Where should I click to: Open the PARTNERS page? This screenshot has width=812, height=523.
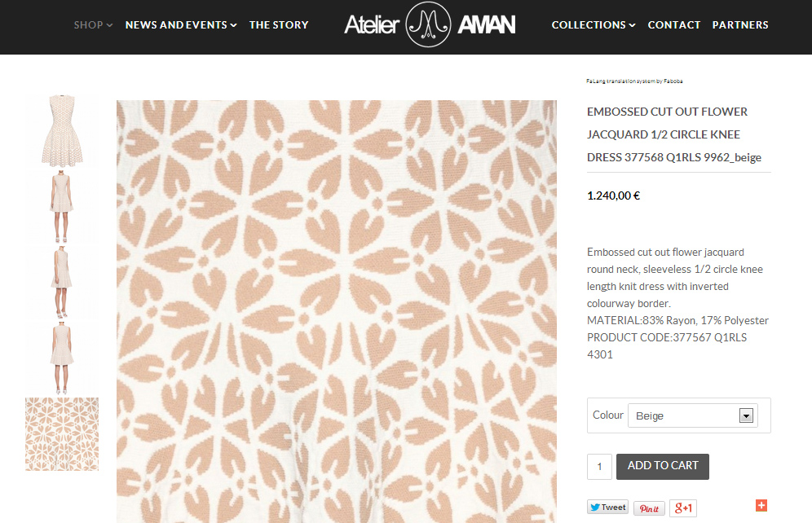pos(740,24)
